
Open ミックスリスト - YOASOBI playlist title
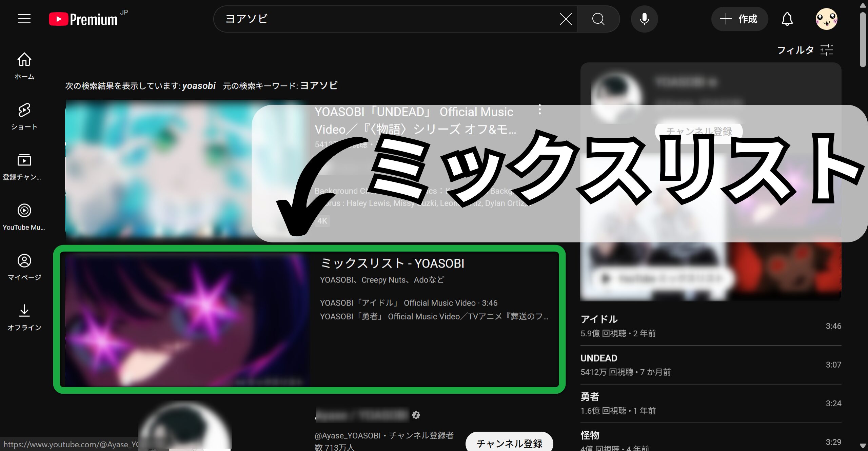pyautogui.click(x=392, y=263)
